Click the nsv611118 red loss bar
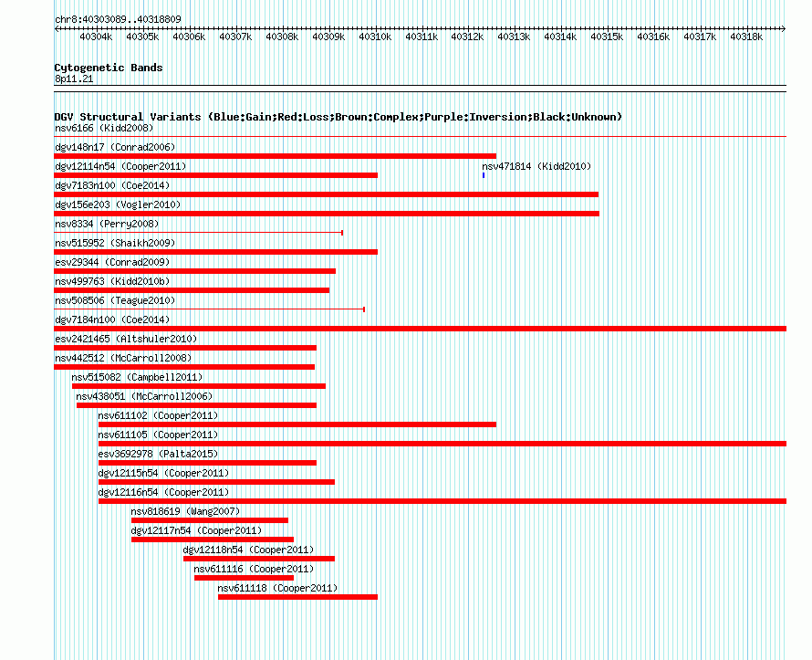This screenshot has width=812, height=660. [x=297, y=597]
